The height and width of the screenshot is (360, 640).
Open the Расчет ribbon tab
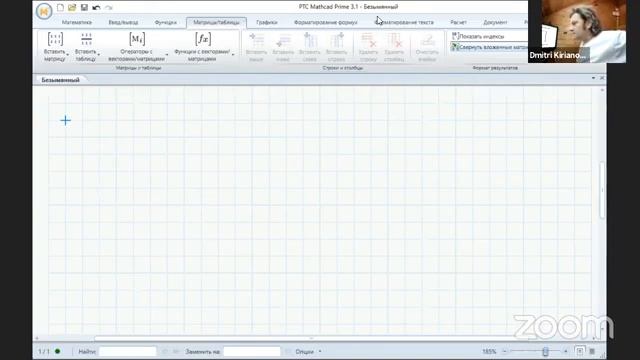pos(458,22)
